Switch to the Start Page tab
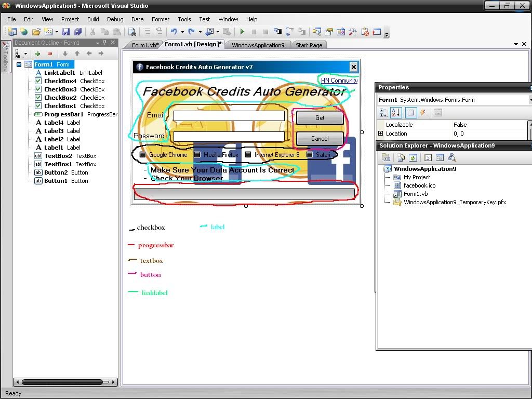This screenshot has width=532, height=399. pyautogui.click(x=309, y=45)
